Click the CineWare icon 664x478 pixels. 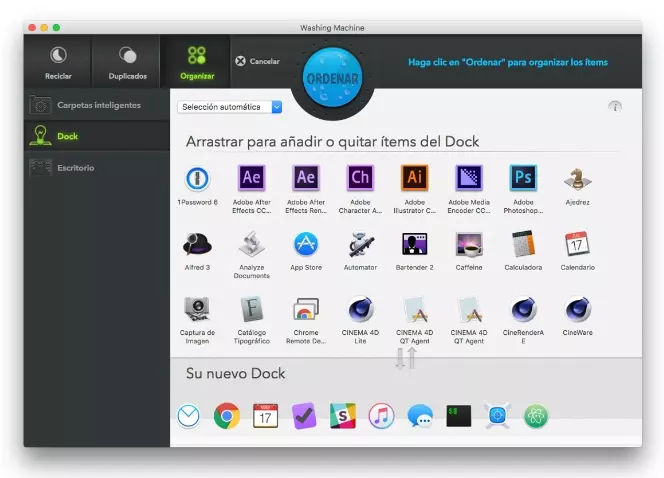coord(578,309)
